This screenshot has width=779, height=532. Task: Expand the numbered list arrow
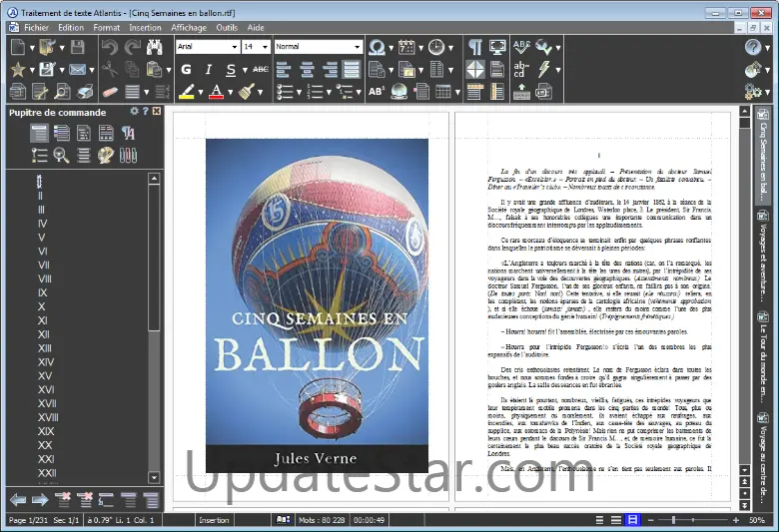pyautogui.click(x=329, y=92)
